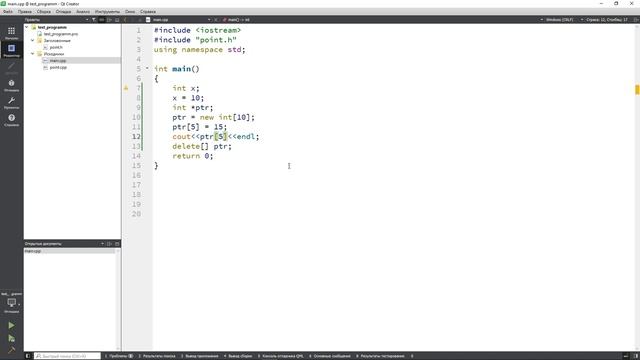Collapse the Заголовочные headers folder
Image resolution: width=640 pixels, height=360 pixels.
pyautogui.click(x=33, y=40)
